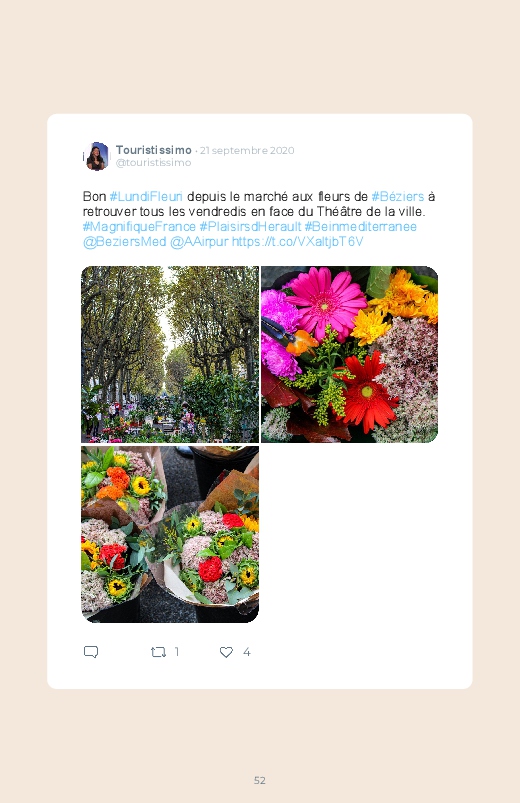Open the #PlaisirsdHerault hashtag

[x=250, y=227]
